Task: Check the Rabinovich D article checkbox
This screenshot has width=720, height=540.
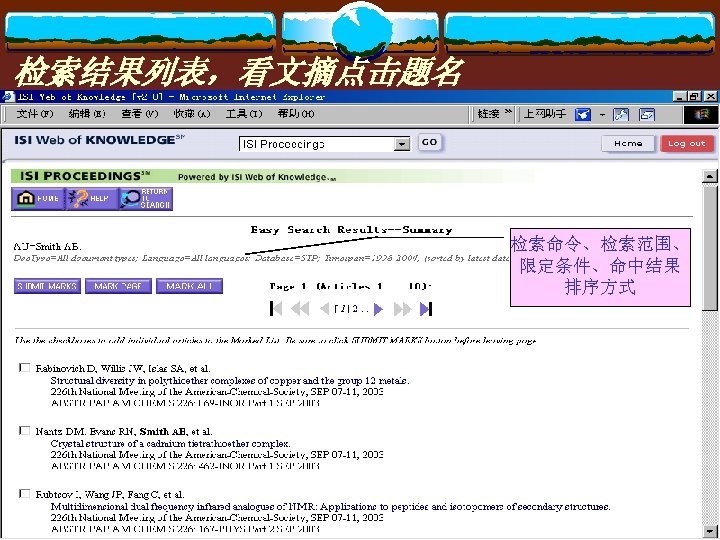Action: [x=24, y=367]
